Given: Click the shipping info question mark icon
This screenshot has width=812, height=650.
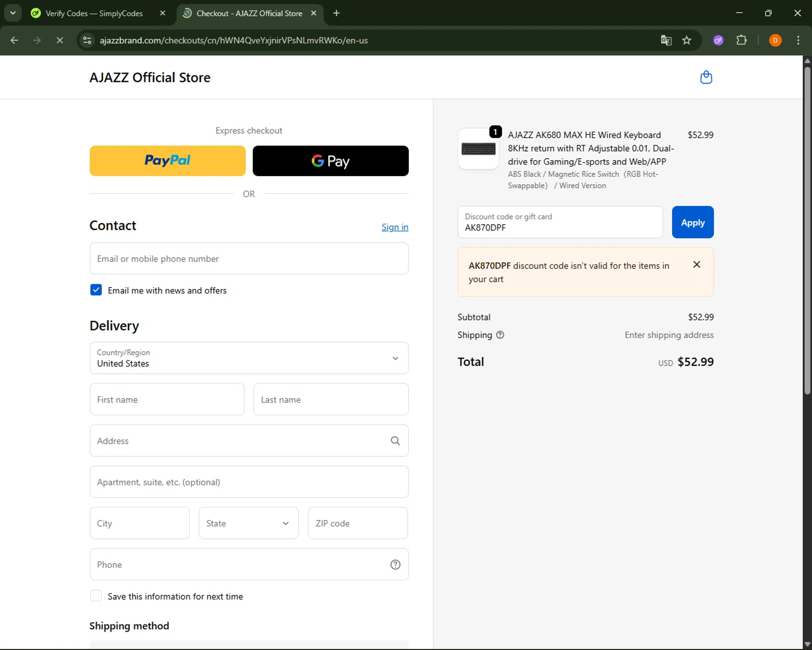Looking at the screenshot, I should click(x=500, y=335).
